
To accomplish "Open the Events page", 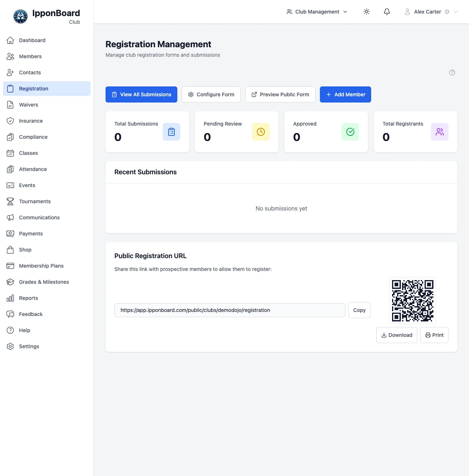I will click(x=47, y=185).
